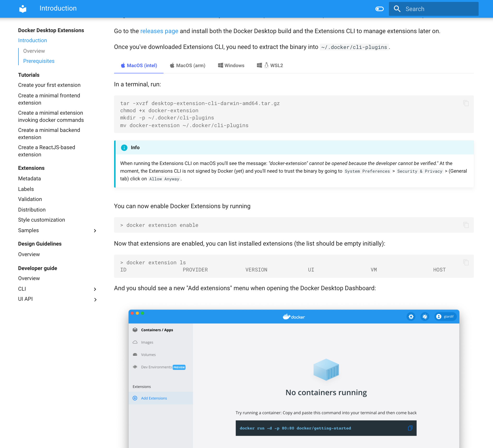The height and width of the screenshot is (448, 493).
Task: Click the gear settings icon in Docker screenshot
Action: tap(411, 316)
